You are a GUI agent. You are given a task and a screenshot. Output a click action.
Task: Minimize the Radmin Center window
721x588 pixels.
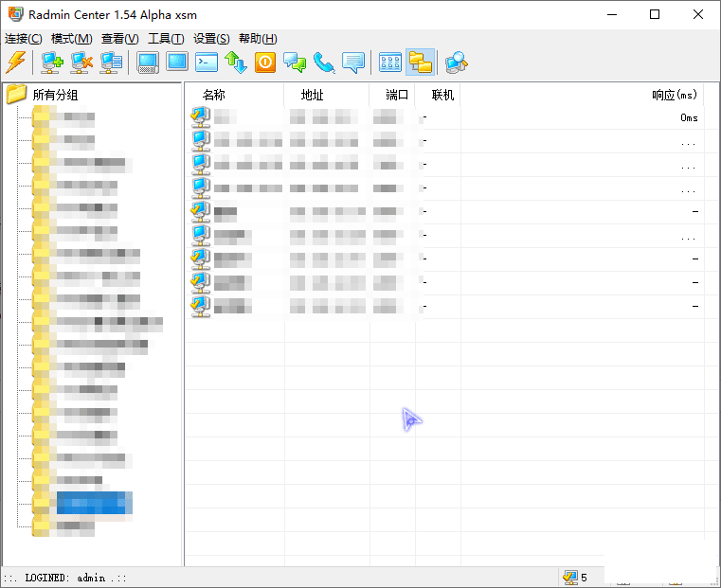[611, 14]
